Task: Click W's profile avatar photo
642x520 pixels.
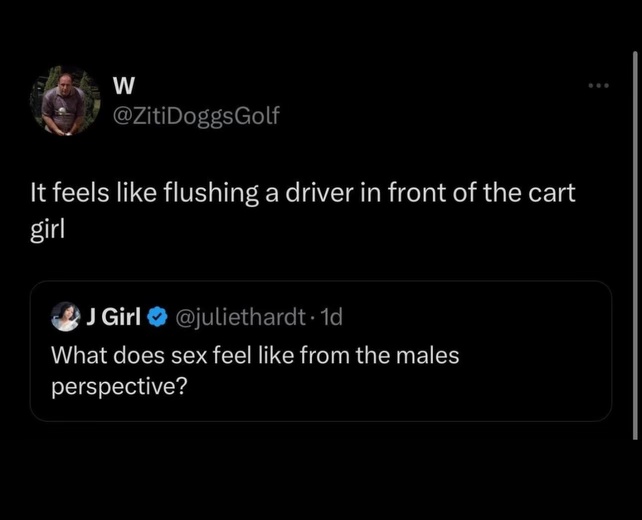Action: pyautogui.click(x=71, y=100)
